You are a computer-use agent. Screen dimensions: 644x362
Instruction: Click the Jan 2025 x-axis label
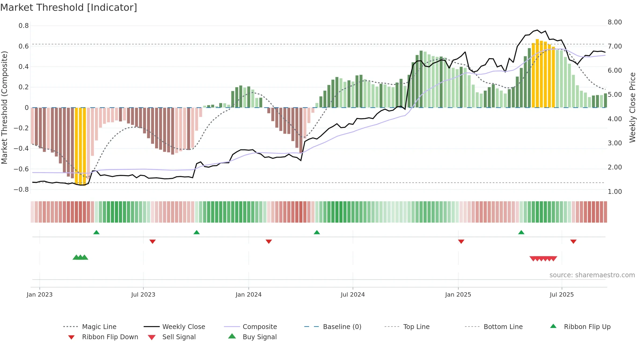pos(458,294)
